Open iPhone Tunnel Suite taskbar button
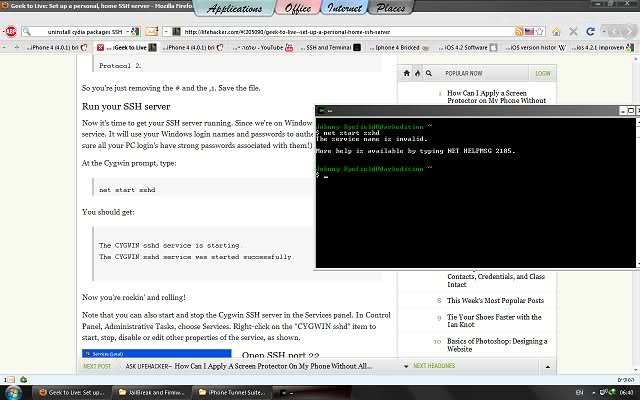 pos(232,393)
